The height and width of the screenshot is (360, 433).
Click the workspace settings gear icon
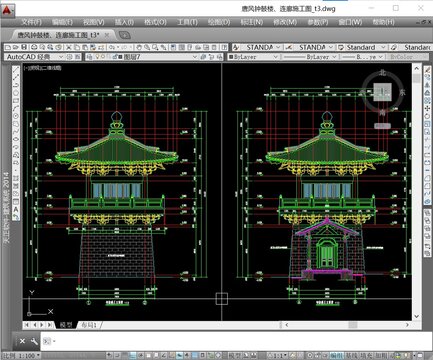click(x=69, y=57)
